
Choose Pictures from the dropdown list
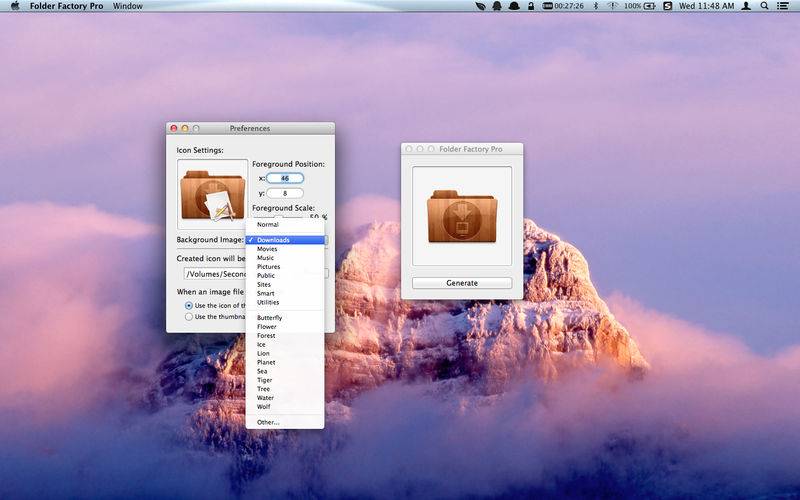click(285, 267)
